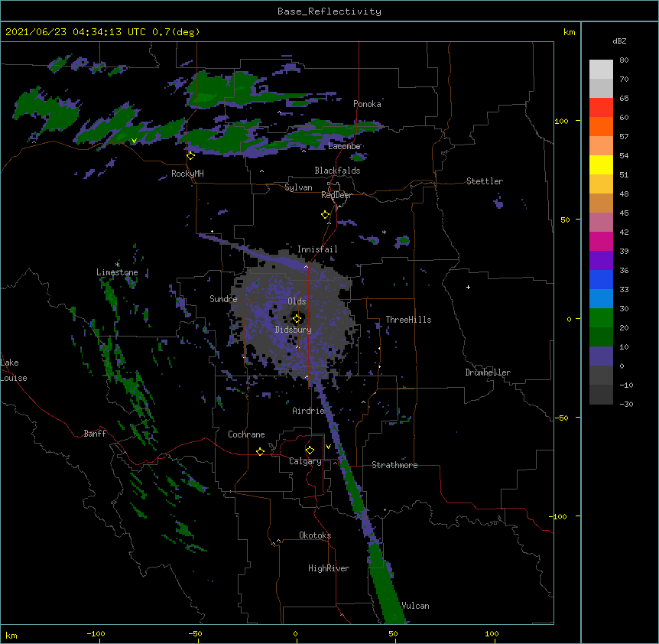Click the slate purple swatch below 10 dBZ
This screenshot has width=659, height=644.
pos(601,356)
